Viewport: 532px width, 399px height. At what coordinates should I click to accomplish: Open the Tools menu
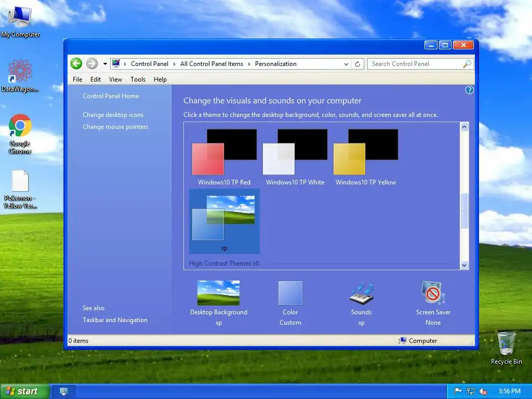point(138,79)
